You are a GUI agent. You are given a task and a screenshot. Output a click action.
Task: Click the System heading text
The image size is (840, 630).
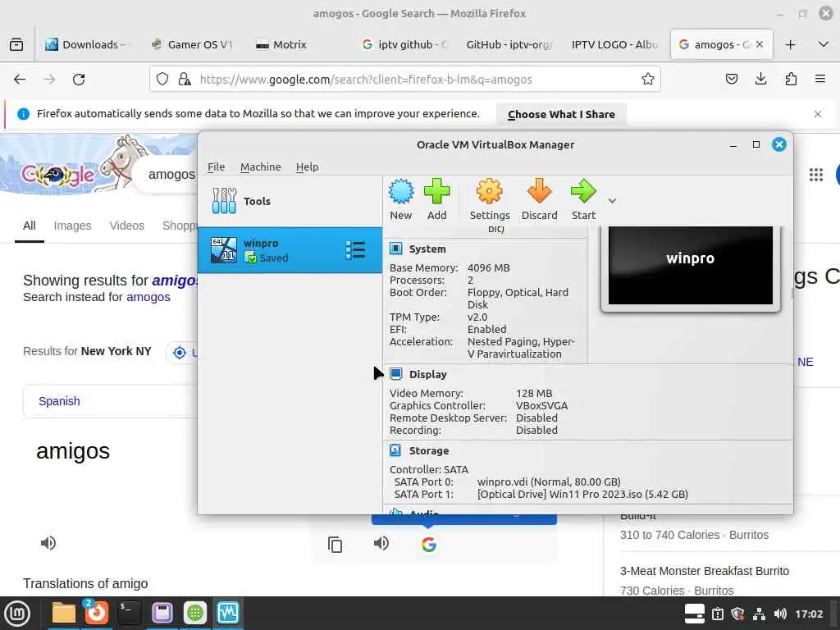pyautogui.click(x=427, y=249)
